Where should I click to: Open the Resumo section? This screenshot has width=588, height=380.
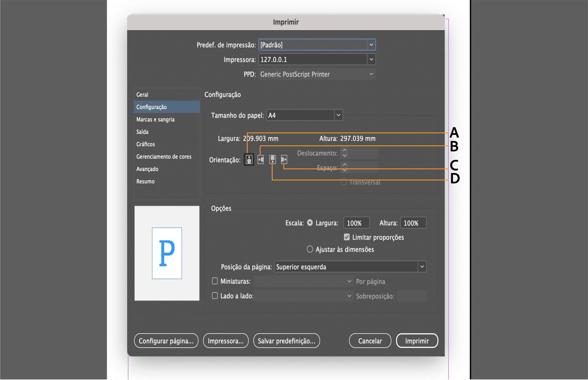coord(145,181)
